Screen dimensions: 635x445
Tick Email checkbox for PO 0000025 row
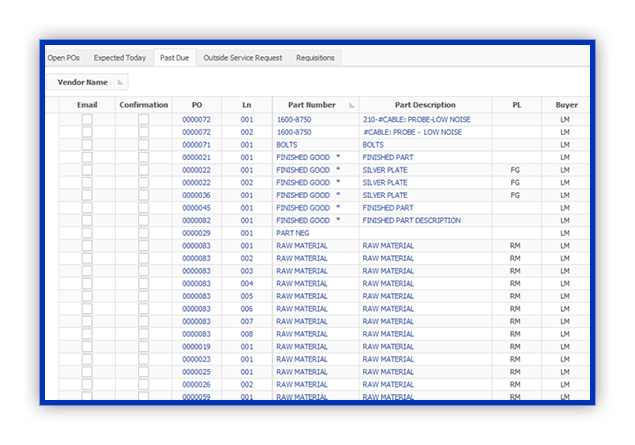[87, 372]
